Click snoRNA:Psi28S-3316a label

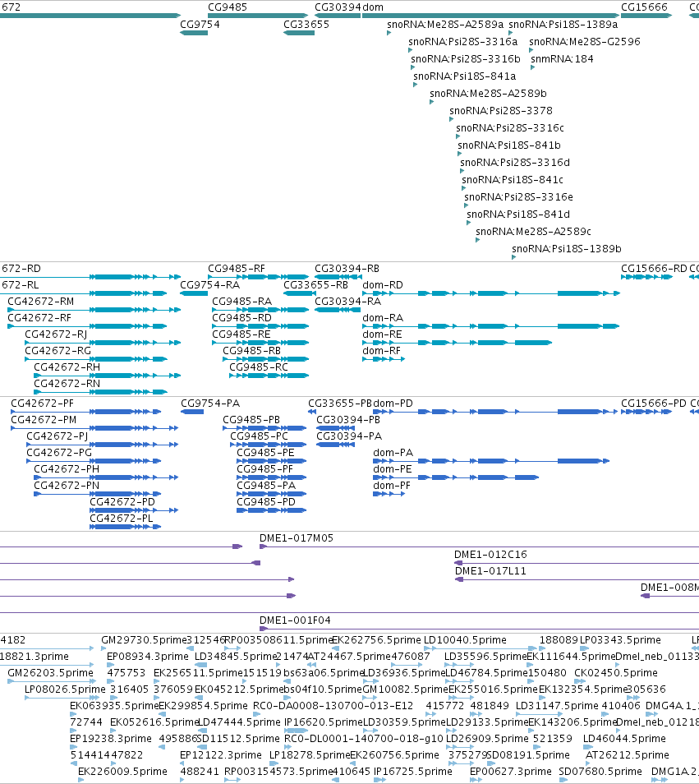(x=462, y=41)
